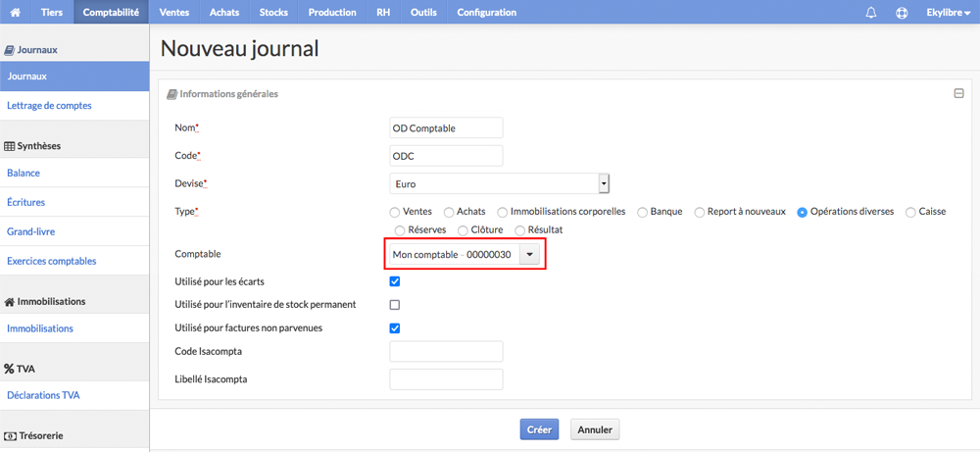The height and width of the screenshot is (452, 980).
Task: Click the Synthèses section header
Action: 32,146
